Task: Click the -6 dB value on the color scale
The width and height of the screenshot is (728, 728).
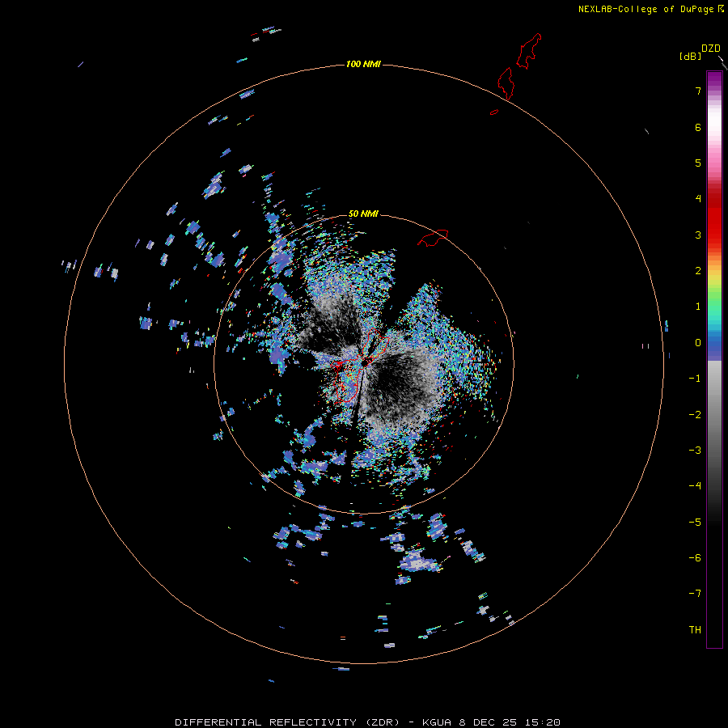Action: [695, 558]
